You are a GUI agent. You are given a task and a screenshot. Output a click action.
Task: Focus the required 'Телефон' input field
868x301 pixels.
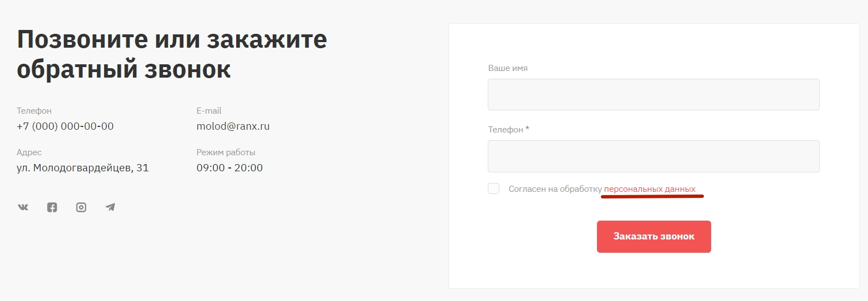[x=653, y=156]
